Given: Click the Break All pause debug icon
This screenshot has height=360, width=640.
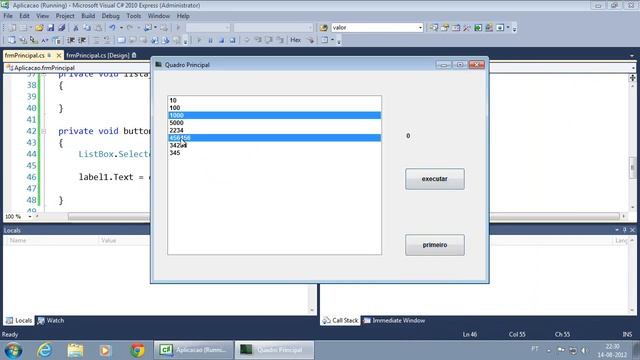Looking at the screenshot, I should [x=210, y=40].
